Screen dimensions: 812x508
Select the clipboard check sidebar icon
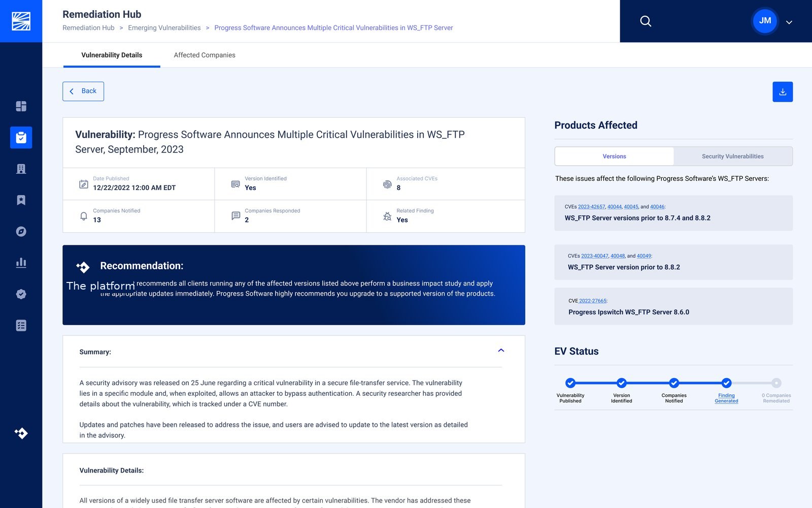21,138
